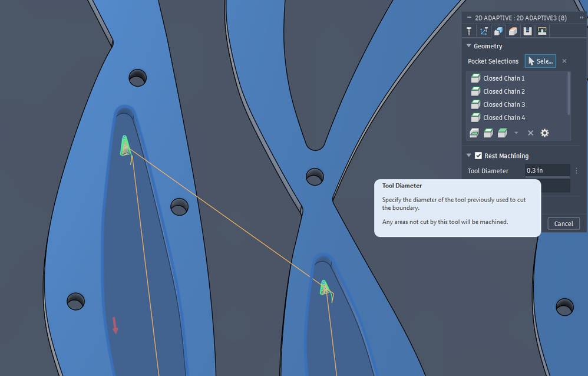588x376 pixels.
Task: Click the Tool Diameter input field
Action: click(548, 170)
